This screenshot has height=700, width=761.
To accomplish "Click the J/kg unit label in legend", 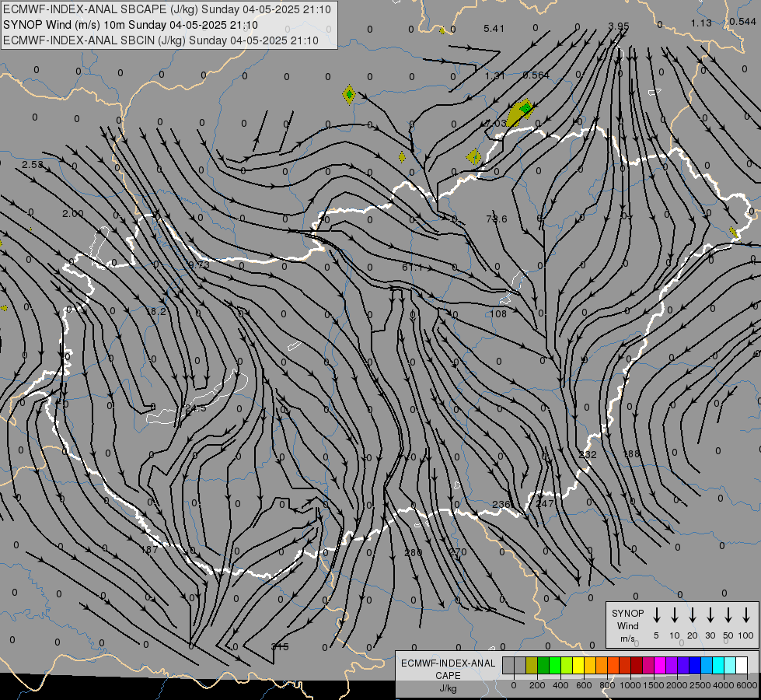I will [448, 688].
